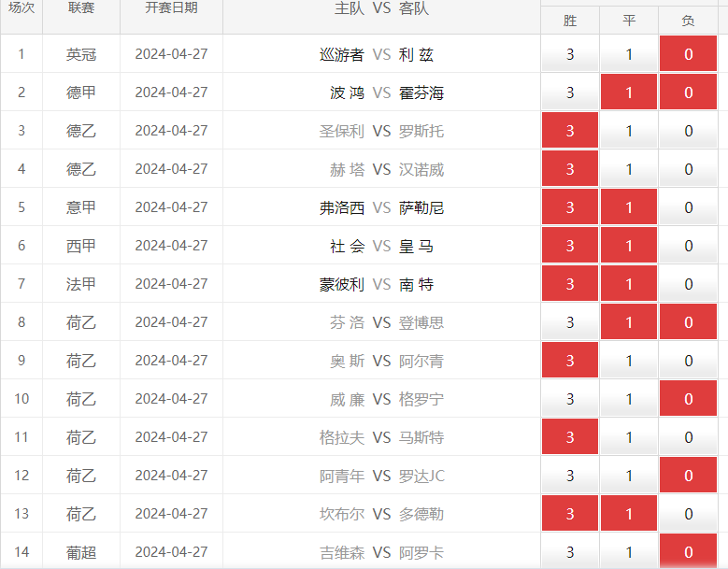This screenshot has width=728, height=569.
Task: Deselect win (3) for 蒙彼利 VS 南特
Action: [x=570, y=284]
